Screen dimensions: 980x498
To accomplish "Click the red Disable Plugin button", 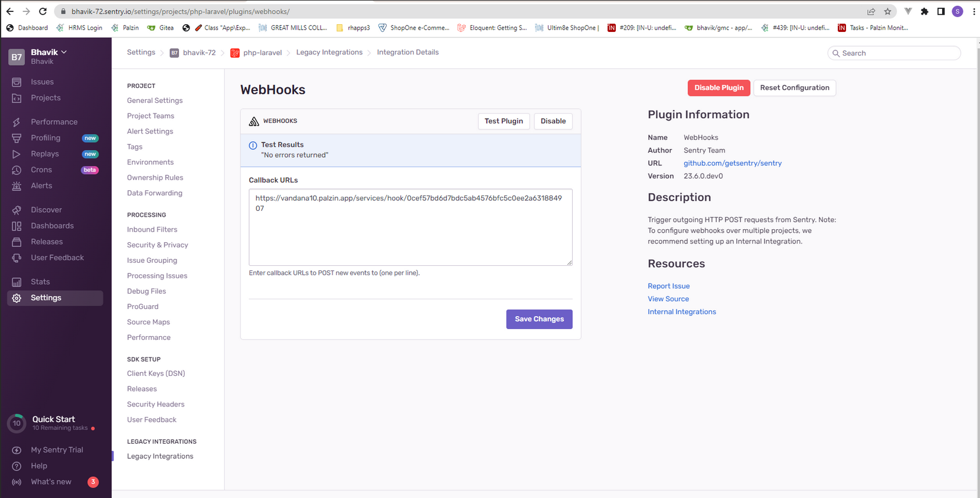I will coord(718,88).
